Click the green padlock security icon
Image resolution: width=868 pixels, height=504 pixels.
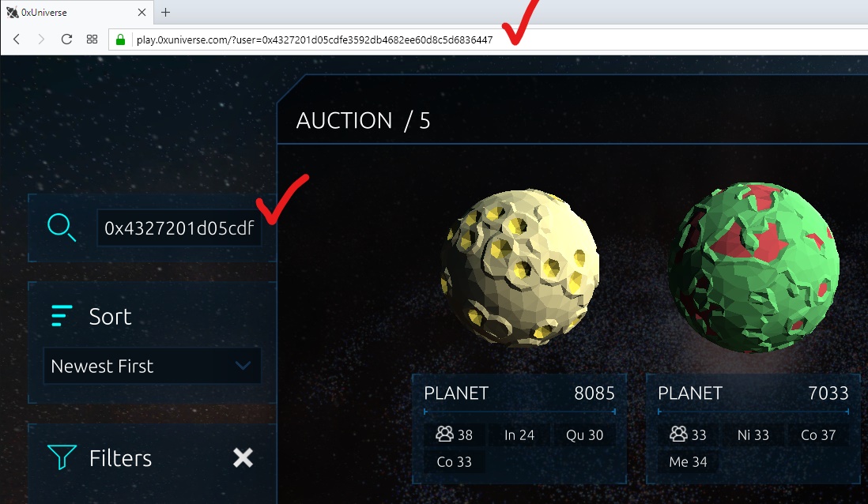click(x=120, y=39)
